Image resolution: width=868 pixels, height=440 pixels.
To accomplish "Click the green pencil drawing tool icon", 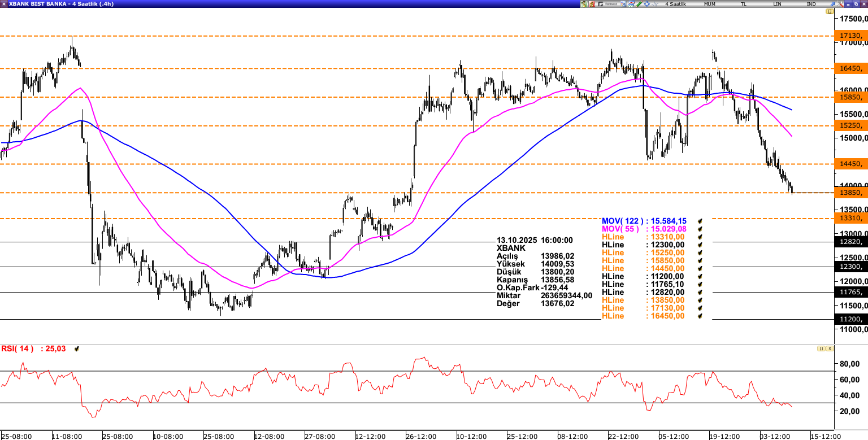I will 638,4.
